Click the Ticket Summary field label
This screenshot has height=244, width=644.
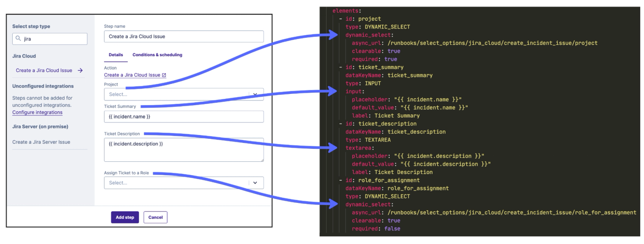pos(120,106)
